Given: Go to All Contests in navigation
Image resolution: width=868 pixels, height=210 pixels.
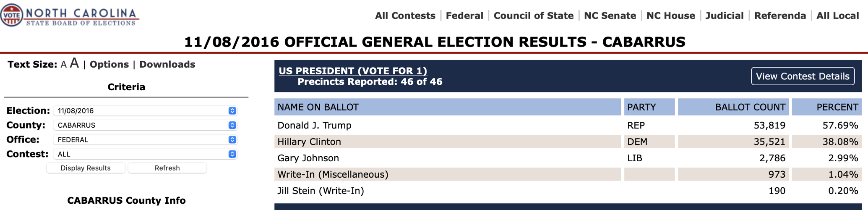Looking at the screenshot, I should click(405, 16).
